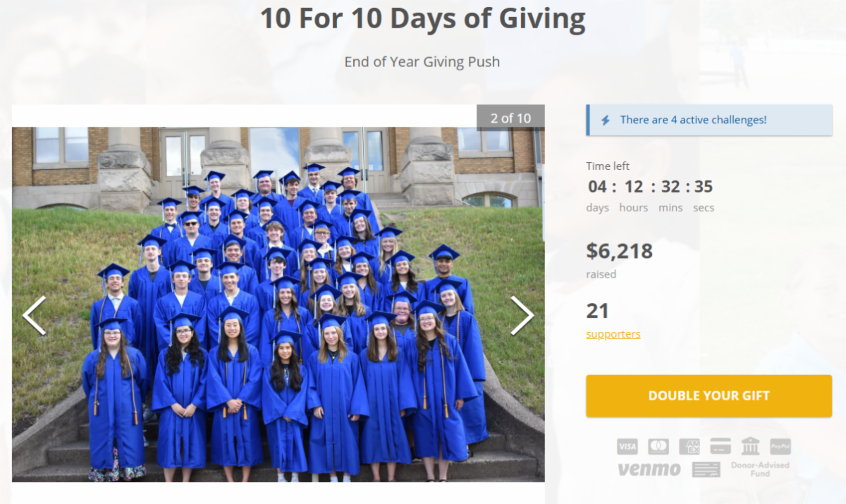Advance to the next slideshow photo
The height and width of the screenshot is (504, 846).
522,315
